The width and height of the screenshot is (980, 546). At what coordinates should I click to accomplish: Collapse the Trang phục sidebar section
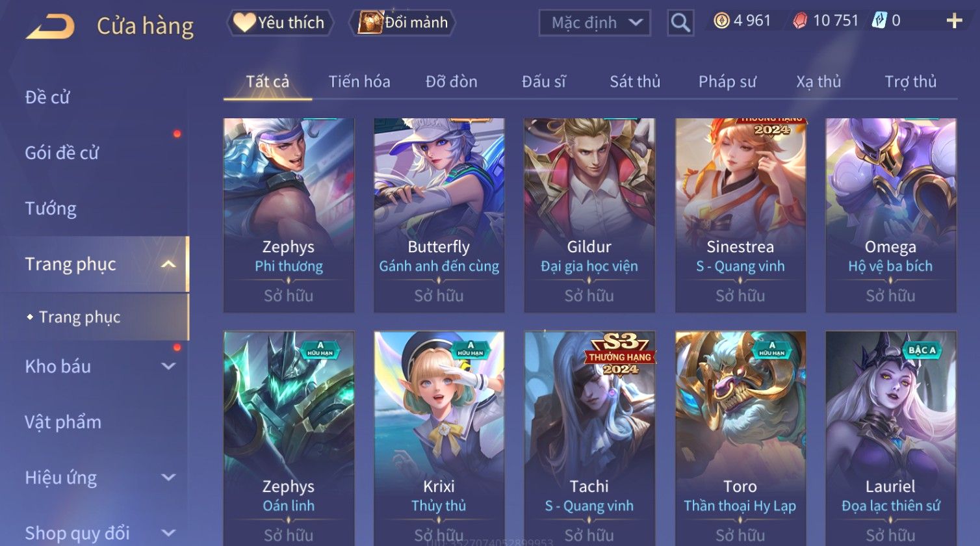pyautogui.click(x=168, y=264)
